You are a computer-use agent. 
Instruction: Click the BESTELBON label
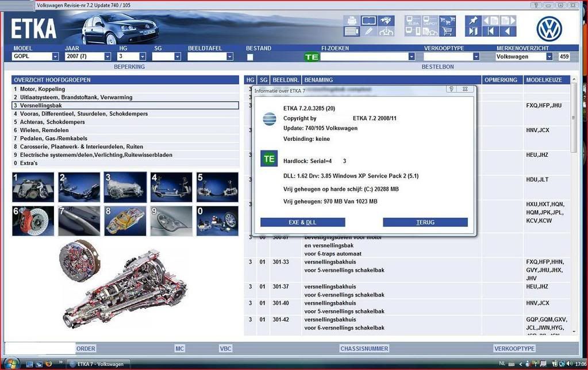pos(437,67)
